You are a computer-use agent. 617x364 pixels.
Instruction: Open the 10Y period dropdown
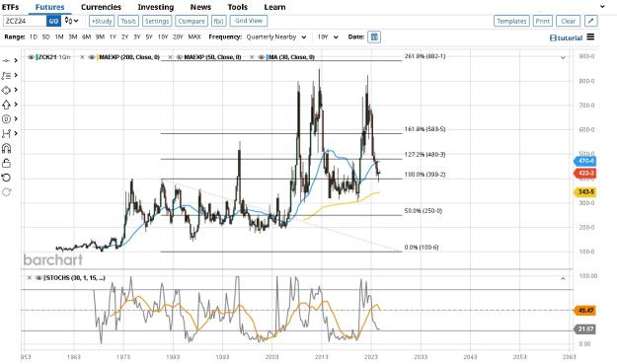point(328,36)
